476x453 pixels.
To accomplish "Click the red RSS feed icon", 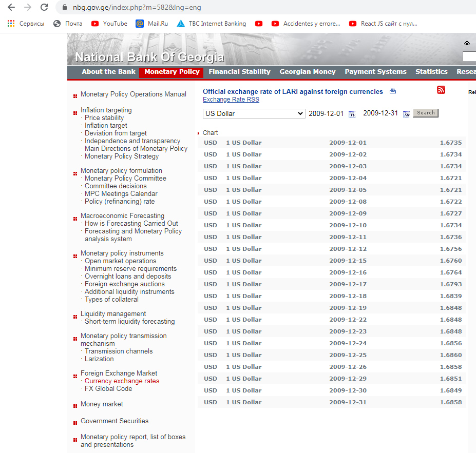I will pyautogui.click(x=441, y=90).
